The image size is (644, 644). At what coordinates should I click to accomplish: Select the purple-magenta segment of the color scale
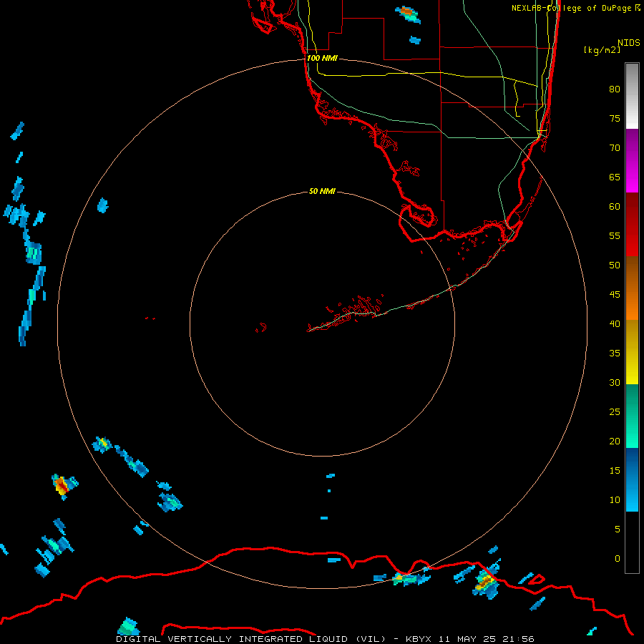pyautogui.click(x=632, y=160)
